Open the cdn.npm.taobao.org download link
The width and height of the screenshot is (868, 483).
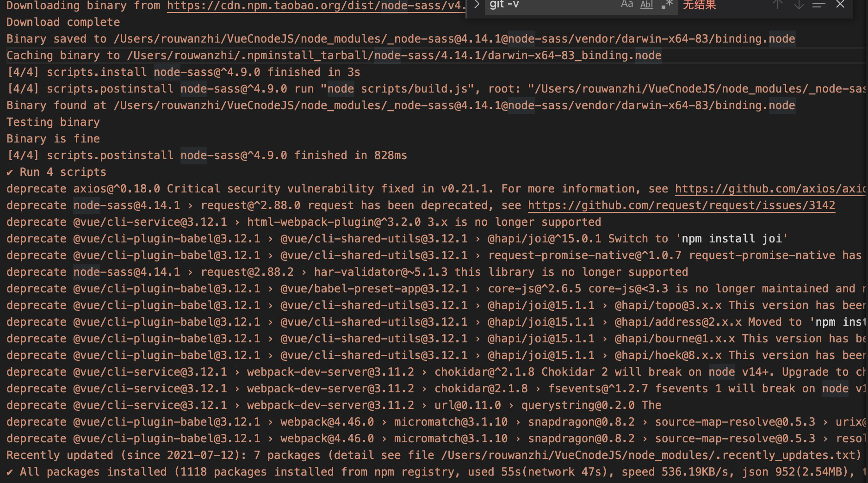coord(316,6)
